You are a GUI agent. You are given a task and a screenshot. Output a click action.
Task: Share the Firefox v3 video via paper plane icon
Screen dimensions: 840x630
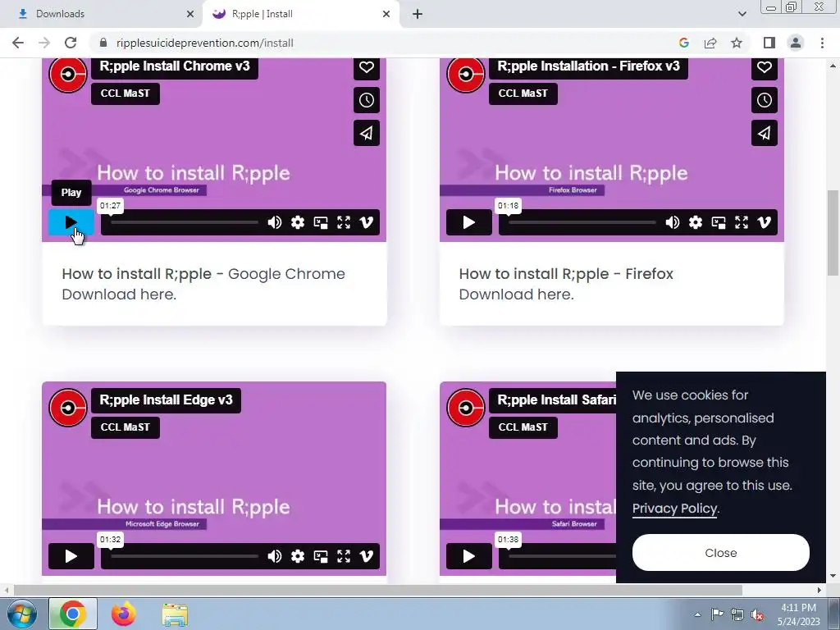(765, 133)
